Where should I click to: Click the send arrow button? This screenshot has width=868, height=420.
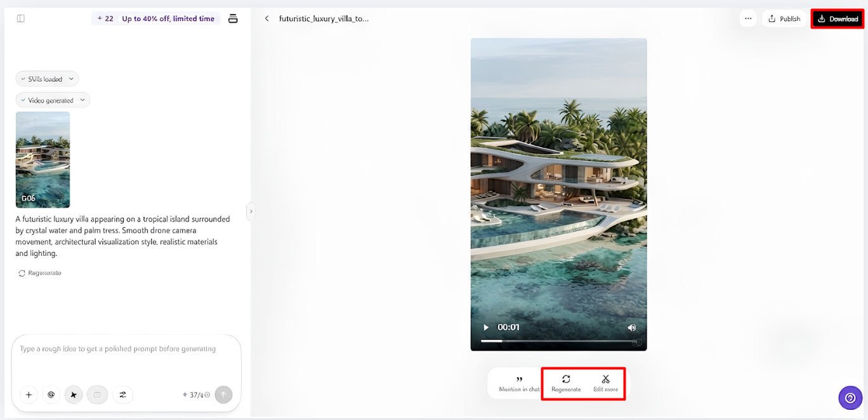click(x=223, y=395)
